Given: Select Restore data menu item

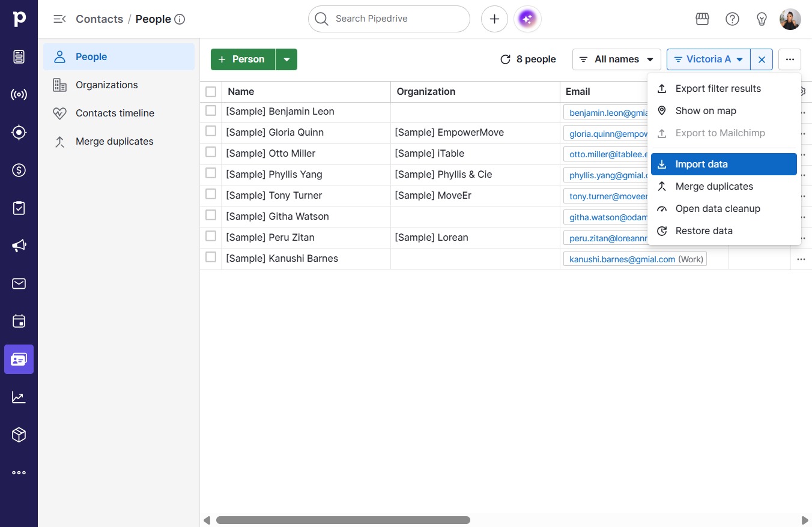Looking at the screenshot, I should 724,230.
